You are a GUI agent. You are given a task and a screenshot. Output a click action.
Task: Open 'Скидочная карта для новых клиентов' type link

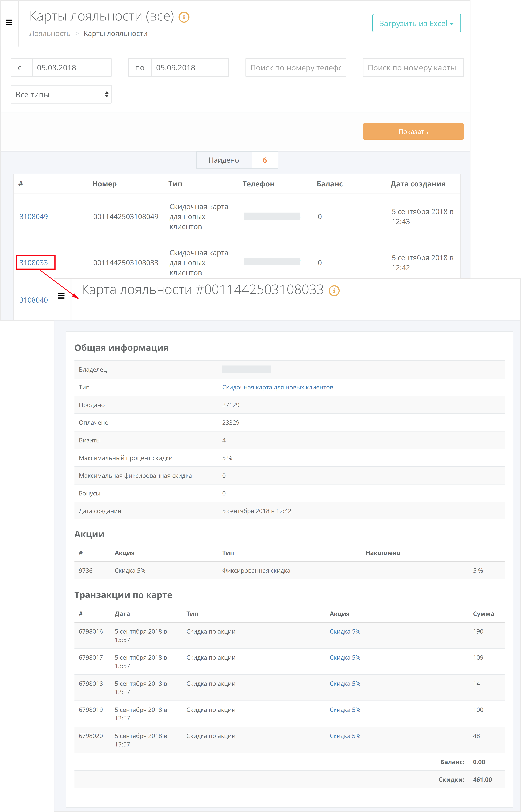click(x=277, y=387)
